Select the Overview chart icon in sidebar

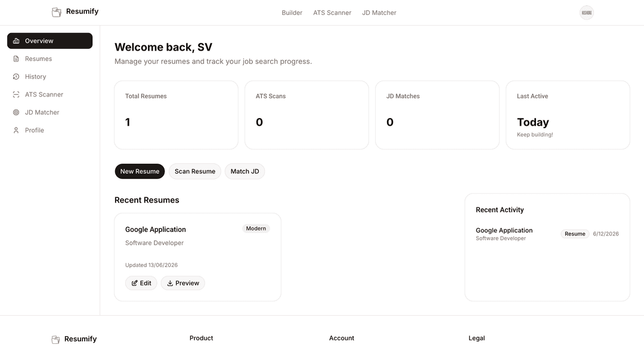pyautogui.click(x=16, y=41)
